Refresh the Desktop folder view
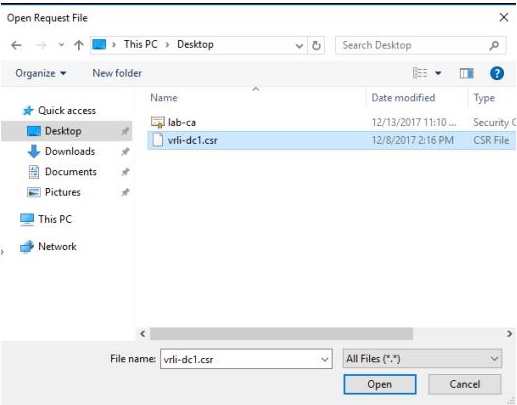517x405 pixels. click(316, 45)
